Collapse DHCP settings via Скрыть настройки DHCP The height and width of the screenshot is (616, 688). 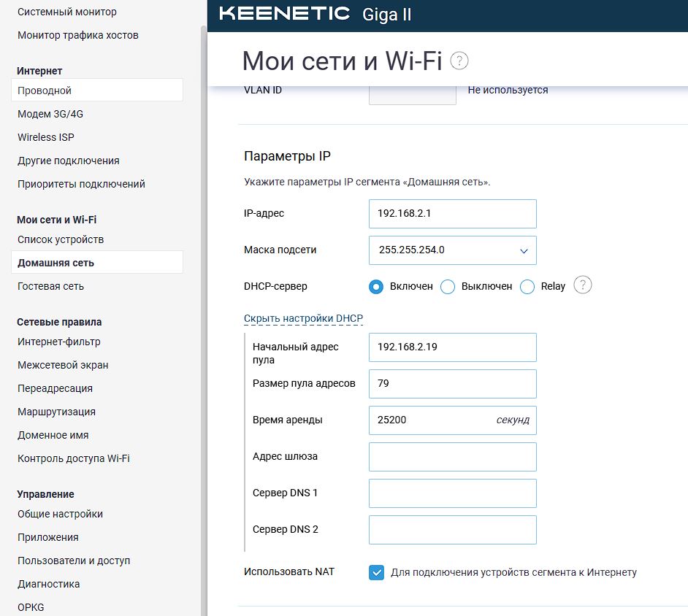[303, 318]
